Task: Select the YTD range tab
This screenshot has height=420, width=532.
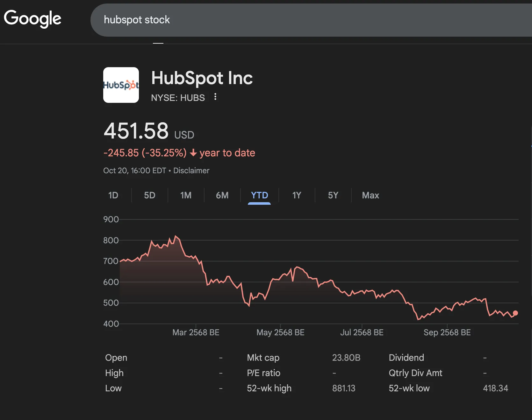Action: pos(259,195)
